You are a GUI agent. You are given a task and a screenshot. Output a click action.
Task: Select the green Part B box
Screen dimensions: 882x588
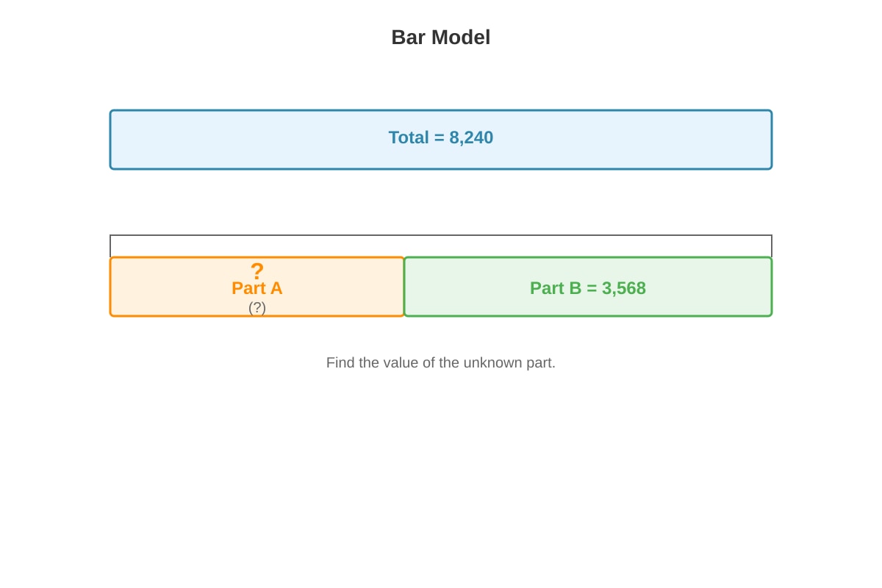tap(588, 287)
